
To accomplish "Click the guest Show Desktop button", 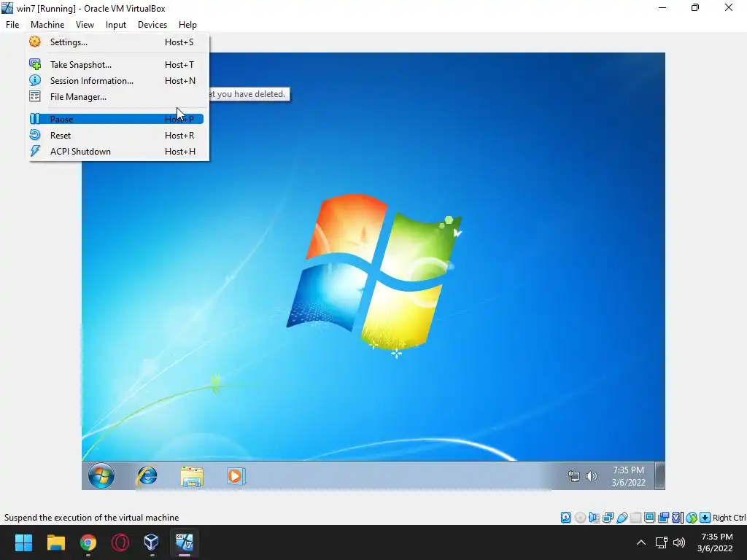I will tap(659, 475).
